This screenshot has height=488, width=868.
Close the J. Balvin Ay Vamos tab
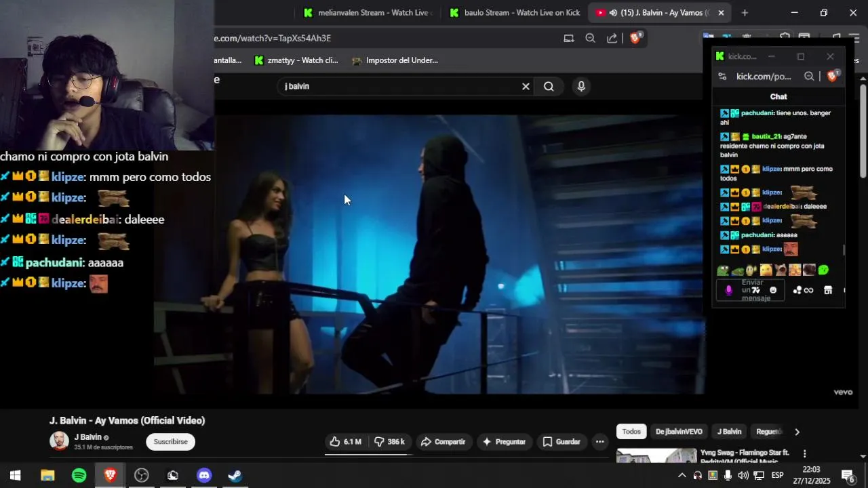point(721,13)
